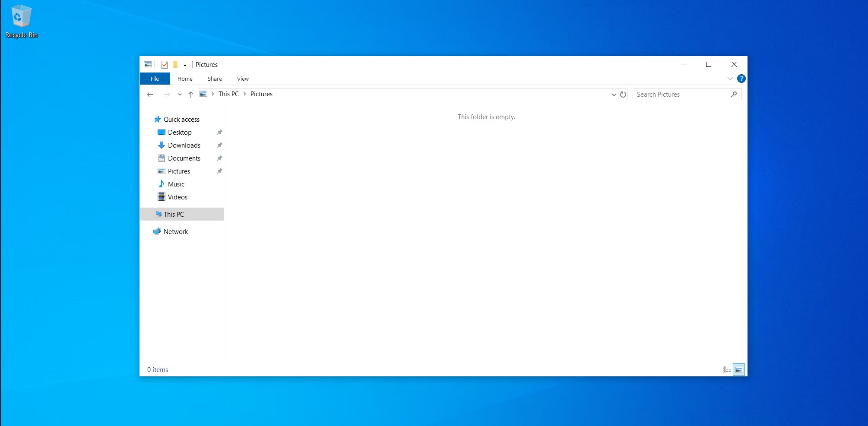Click the Pictures window system icon in title bar

(x=148, y=65)
